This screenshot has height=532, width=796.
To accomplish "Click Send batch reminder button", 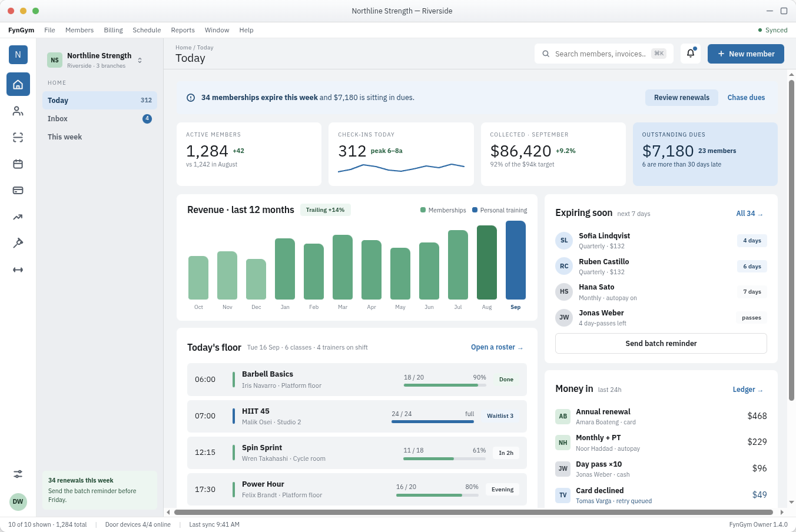I will [661, 343].
